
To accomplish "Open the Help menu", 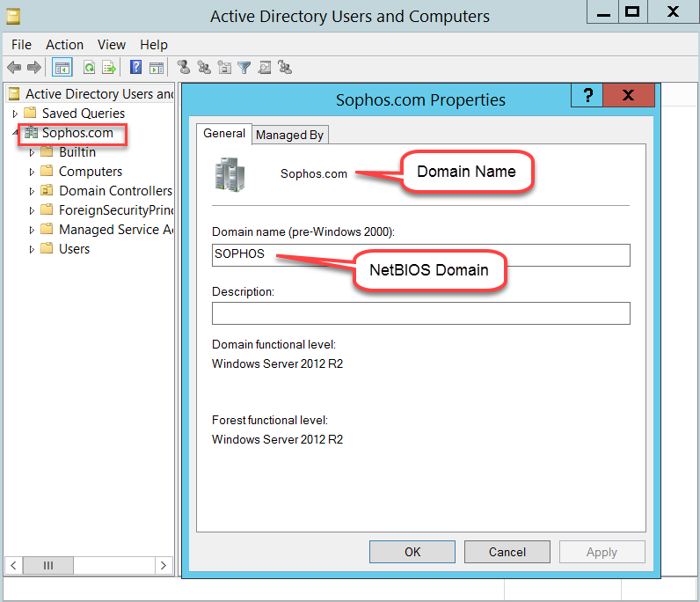I will (x=154, y=45).
